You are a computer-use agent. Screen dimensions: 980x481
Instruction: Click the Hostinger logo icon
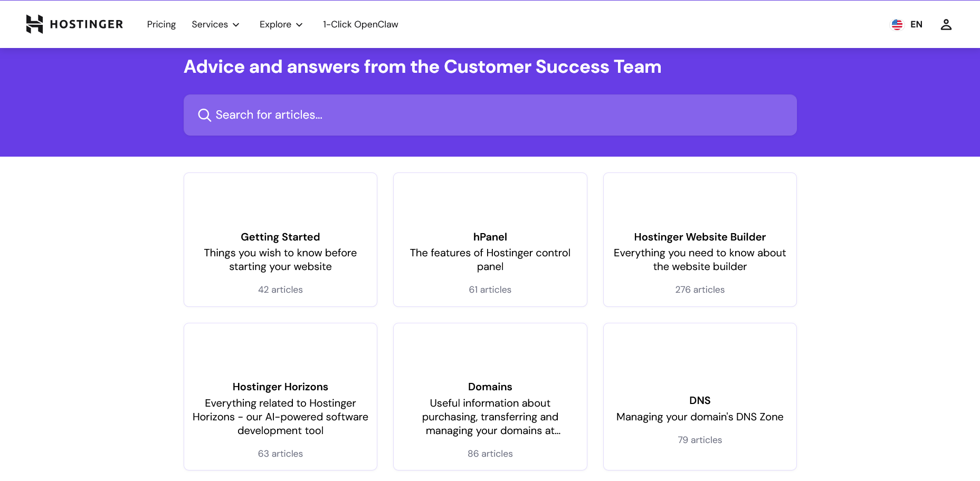click(34, 24)
